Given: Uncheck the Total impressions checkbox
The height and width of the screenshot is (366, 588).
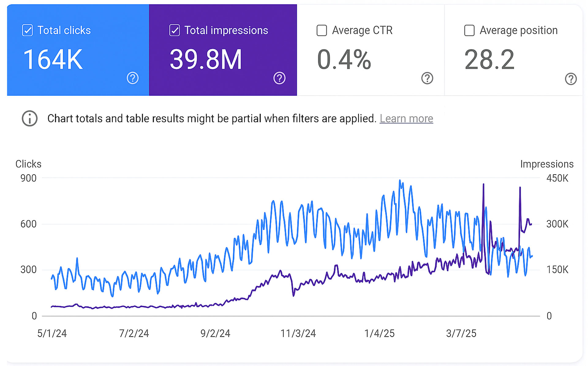Looking at the screenshot, I should [175, 30].
